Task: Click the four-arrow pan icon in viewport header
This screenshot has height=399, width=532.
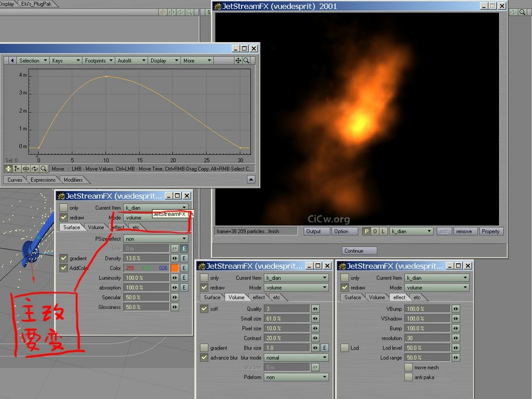Action: 171,12
